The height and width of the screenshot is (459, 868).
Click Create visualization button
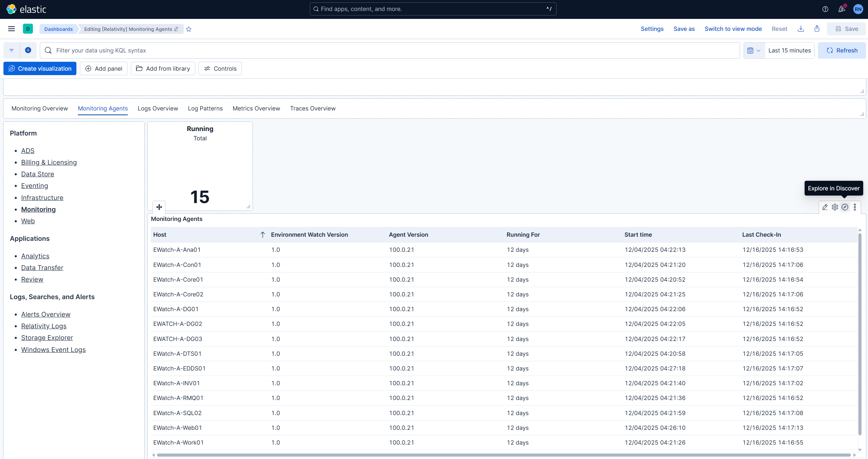coord(40,69)
